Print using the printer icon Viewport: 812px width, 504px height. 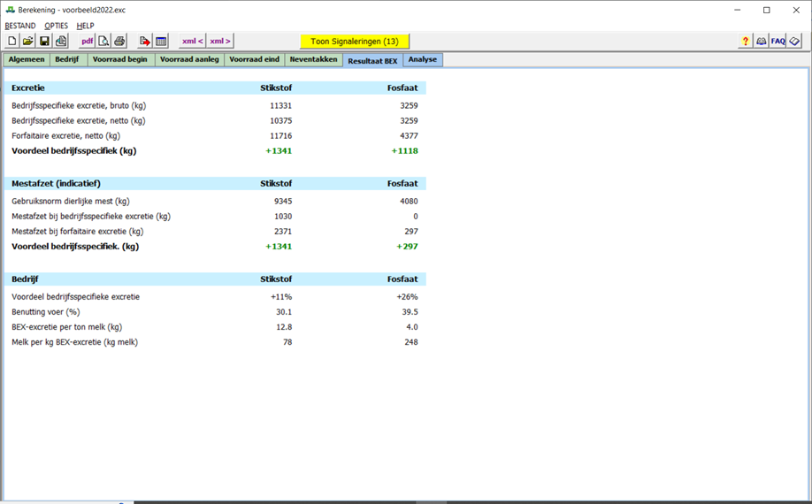click(x=119, y=42)
